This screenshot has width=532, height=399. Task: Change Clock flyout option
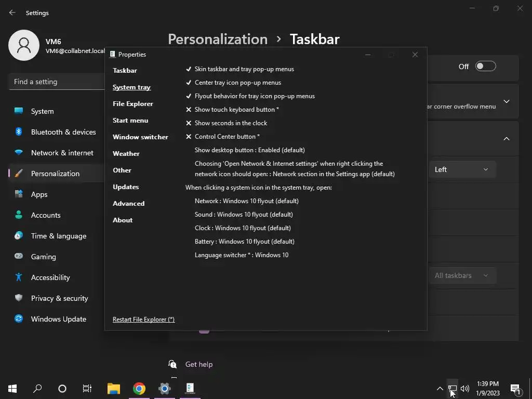click(243, 228)
